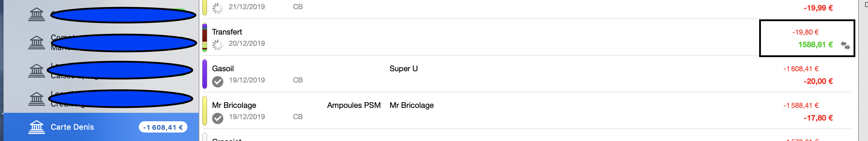Click the 1588,61 € green transfer amount
This screenshot has height=141, width=868.
point(816,44)
